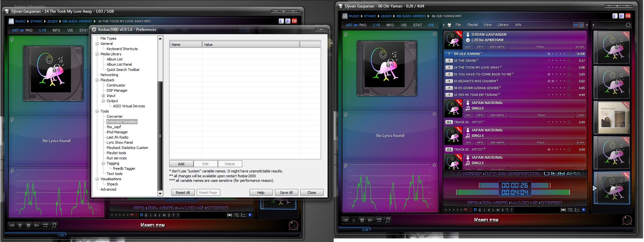Toggle shuffle/repeat order icon in right player
The width and height of the screenshot is (644, 242).
[x=379, y=220]
